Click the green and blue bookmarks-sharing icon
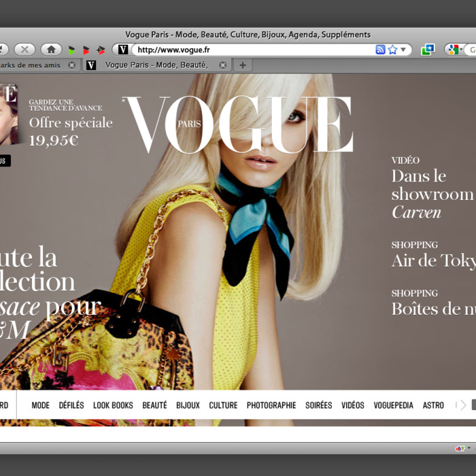 click(x=428, y=50)
